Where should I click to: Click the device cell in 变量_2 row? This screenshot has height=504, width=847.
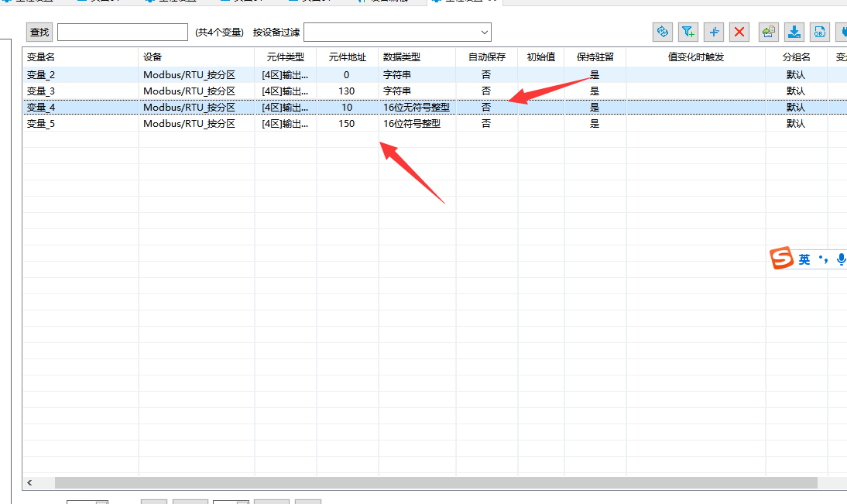pos(196,75)
